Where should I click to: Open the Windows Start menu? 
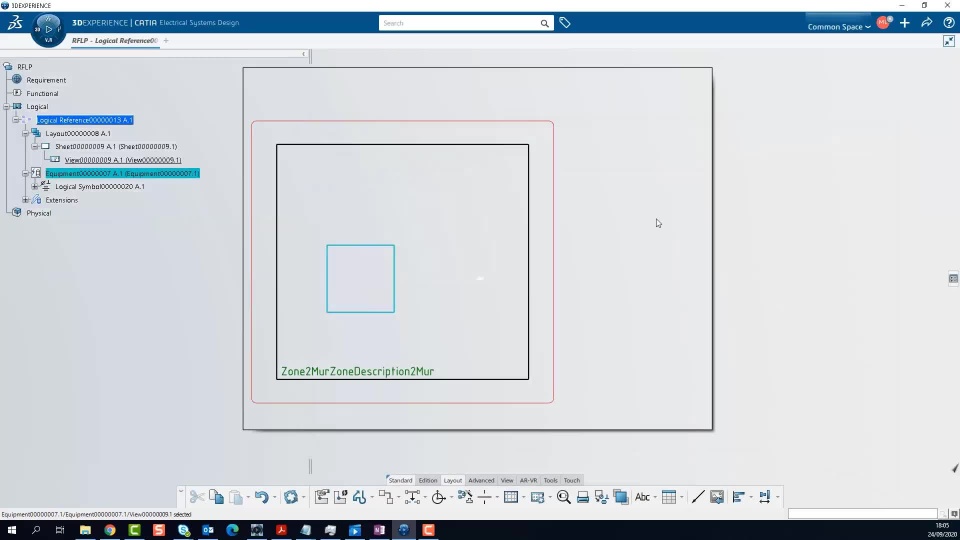click(12, 530)
